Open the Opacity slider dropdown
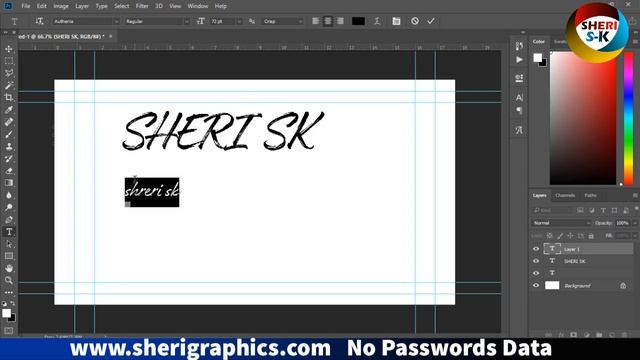The image size is (640, 360). (x=635, y=223)
